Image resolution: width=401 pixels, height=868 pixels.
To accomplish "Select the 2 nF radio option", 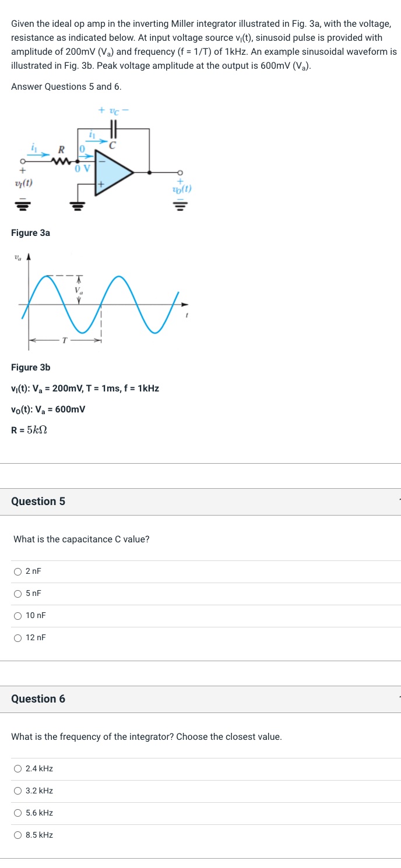I will click(19, 571).
